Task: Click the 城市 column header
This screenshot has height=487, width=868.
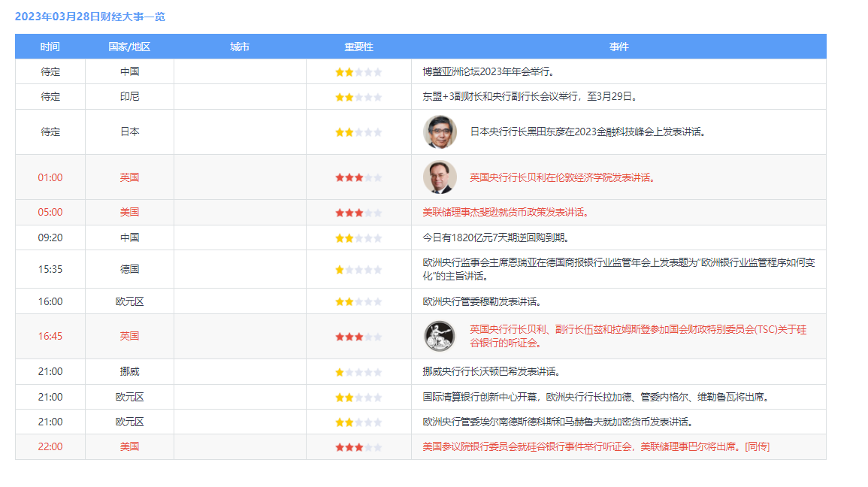Action: tap(240, 47)
